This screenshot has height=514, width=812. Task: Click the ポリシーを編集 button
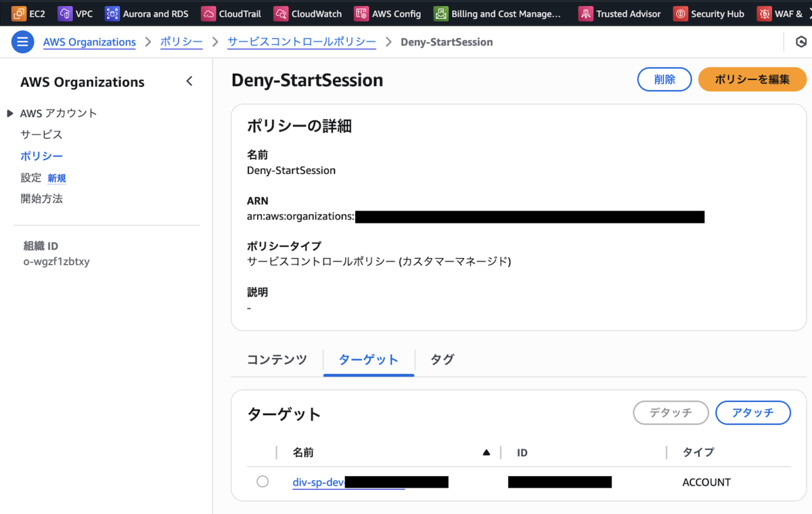pyautogui.click(x=752, y=79)
